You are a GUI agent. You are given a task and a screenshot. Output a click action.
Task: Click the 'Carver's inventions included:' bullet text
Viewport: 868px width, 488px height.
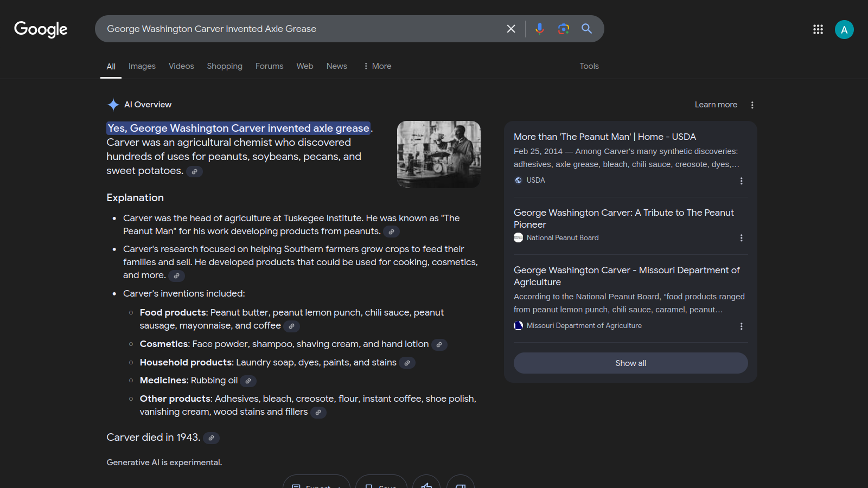184,294
